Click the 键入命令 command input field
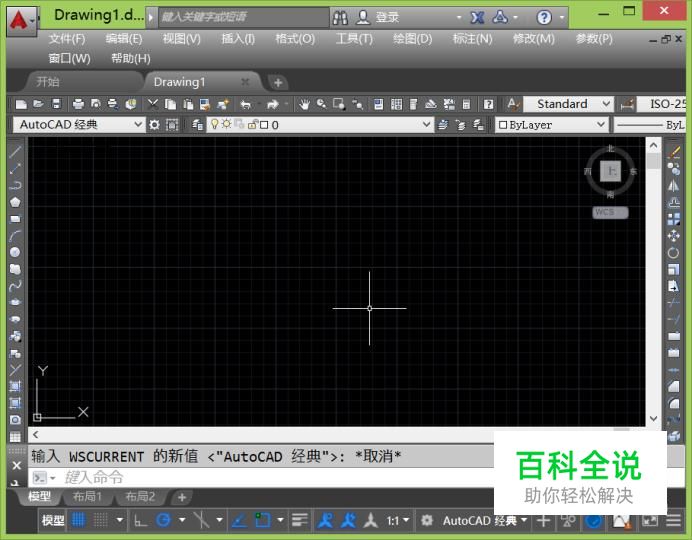This screenshot has width=692, height=540. click(x=270, y=477)
